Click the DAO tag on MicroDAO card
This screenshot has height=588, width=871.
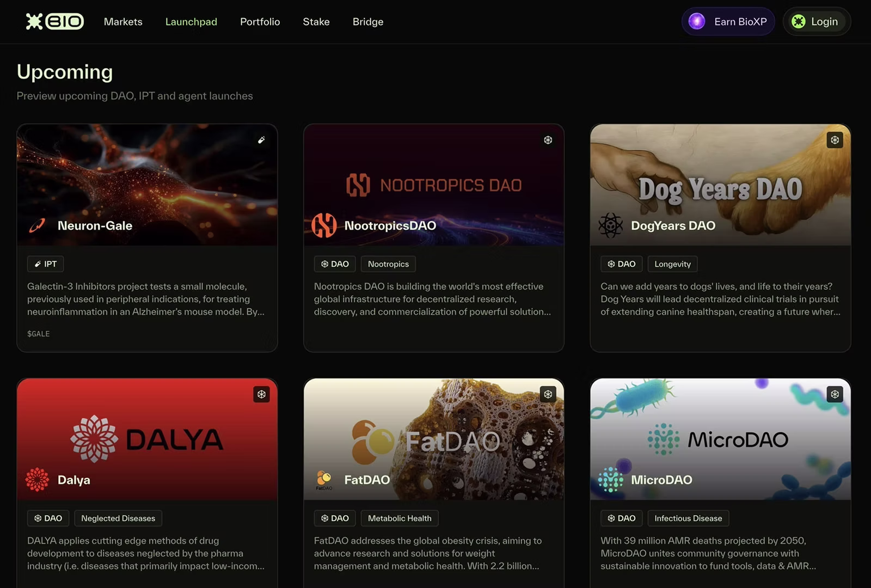point(622,518)
